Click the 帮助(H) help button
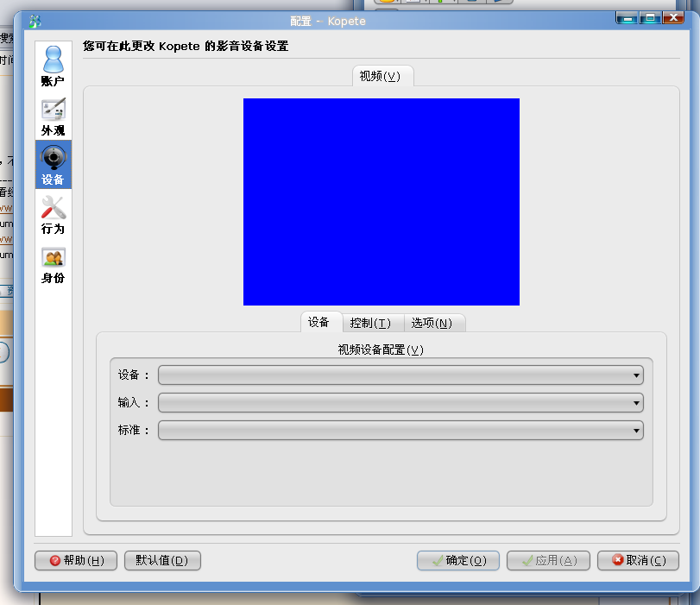 76,560
